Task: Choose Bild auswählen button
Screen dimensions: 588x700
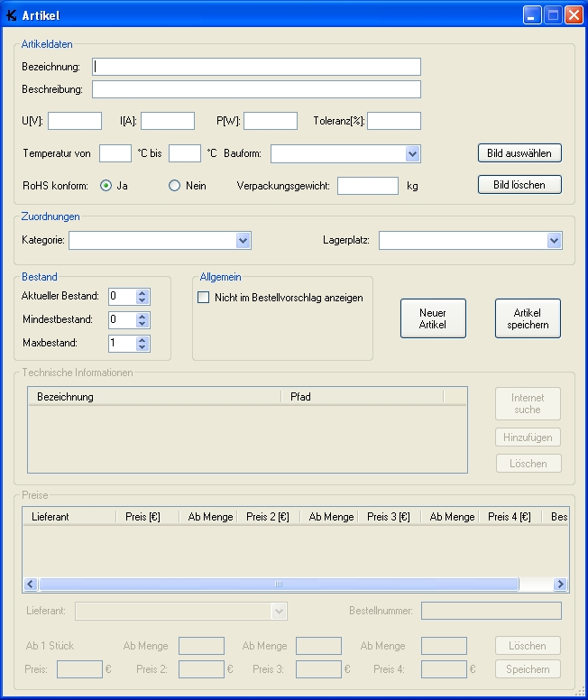Action: point(519,153)
